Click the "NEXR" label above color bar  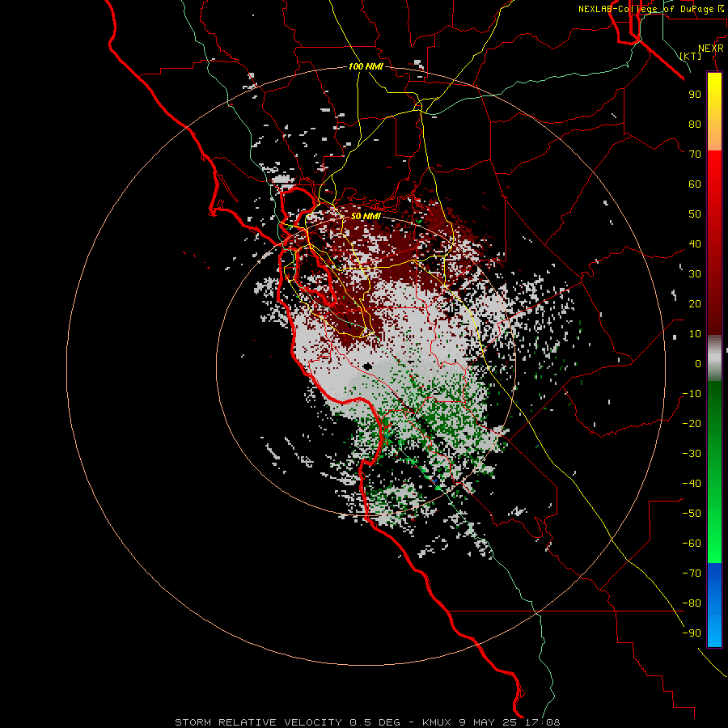tap(711, 49)
